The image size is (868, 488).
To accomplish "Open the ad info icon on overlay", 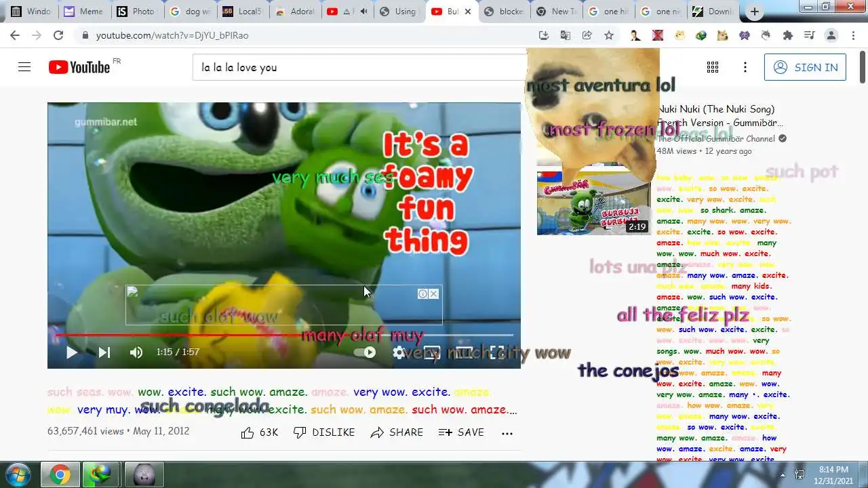I will coord(422,293).
